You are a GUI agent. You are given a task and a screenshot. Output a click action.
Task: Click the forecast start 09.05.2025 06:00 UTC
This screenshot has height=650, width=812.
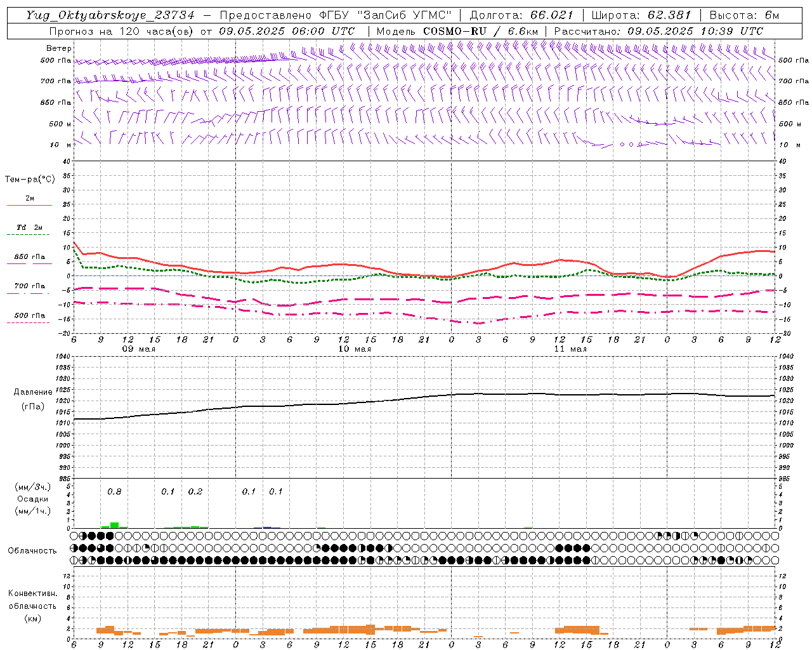click(x=287, y=31)
